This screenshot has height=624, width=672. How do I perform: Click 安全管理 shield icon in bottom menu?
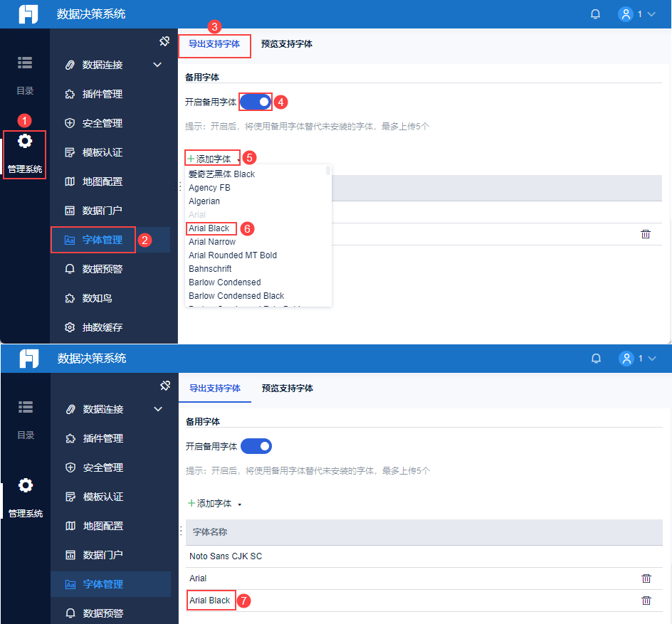70,467
